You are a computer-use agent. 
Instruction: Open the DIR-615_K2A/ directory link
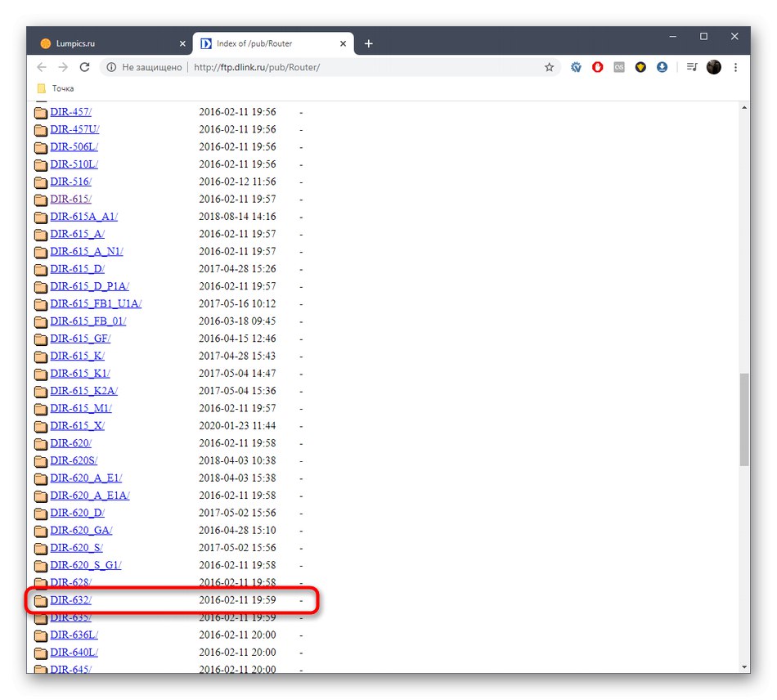coord(83,390)
